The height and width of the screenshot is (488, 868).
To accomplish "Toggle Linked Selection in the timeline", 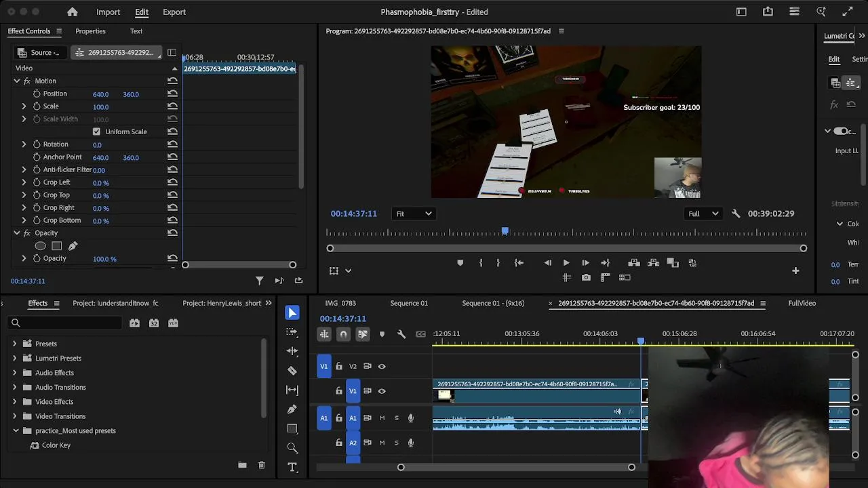I will pyautogui.click(x=363, y=334).
